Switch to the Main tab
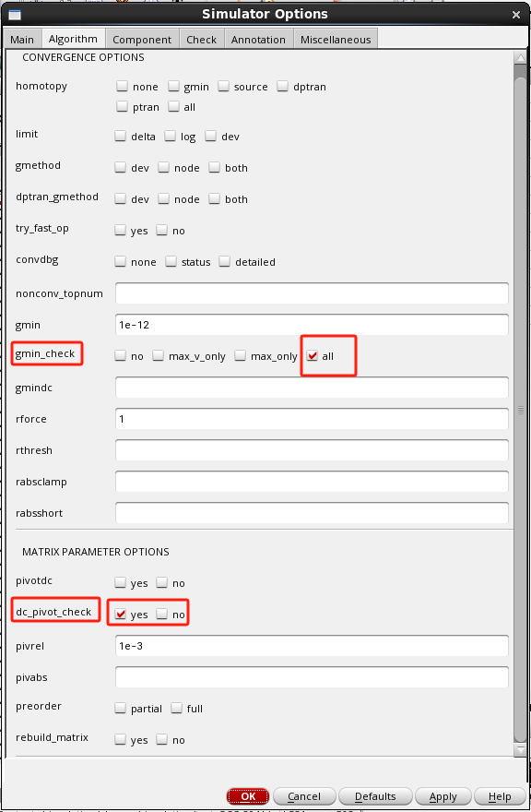 (x=22, y=40)
